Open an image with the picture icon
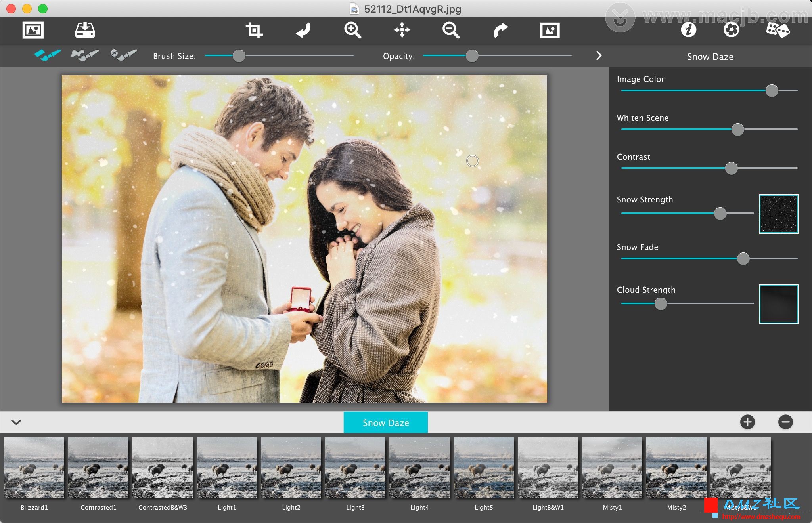This screenshot has height=523, width=812. (x=33, y=30)
